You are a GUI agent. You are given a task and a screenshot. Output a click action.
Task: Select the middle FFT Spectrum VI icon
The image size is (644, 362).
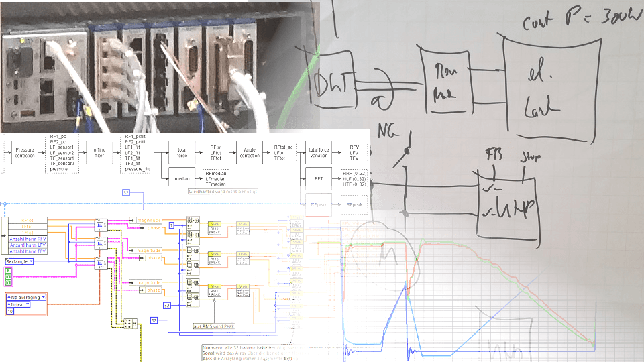(101, 243)
